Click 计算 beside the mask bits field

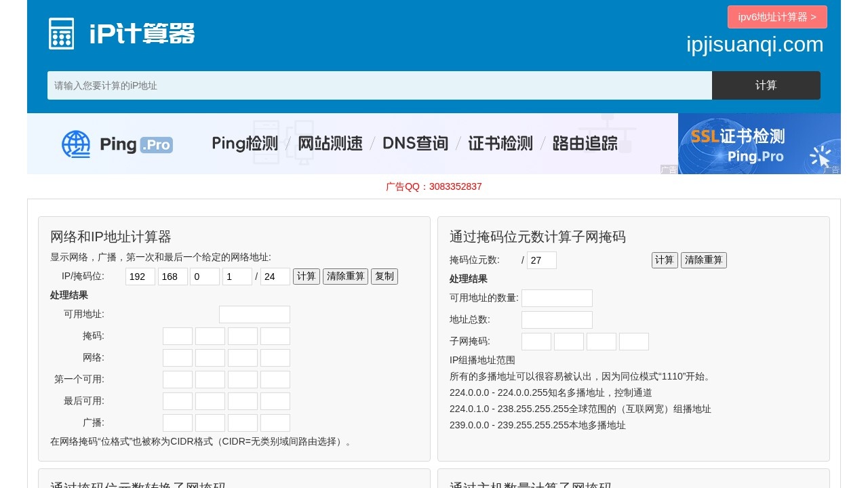click(x=665, y=260)
